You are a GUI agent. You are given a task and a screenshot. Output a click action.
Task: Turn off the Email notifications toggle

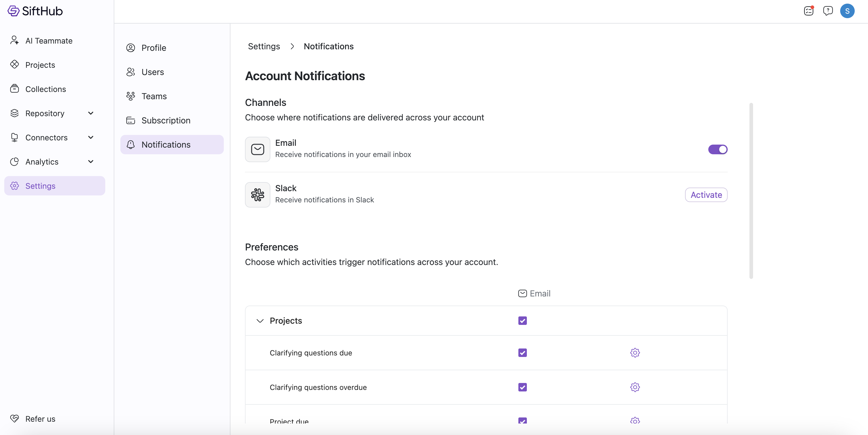tap(717, 149)
